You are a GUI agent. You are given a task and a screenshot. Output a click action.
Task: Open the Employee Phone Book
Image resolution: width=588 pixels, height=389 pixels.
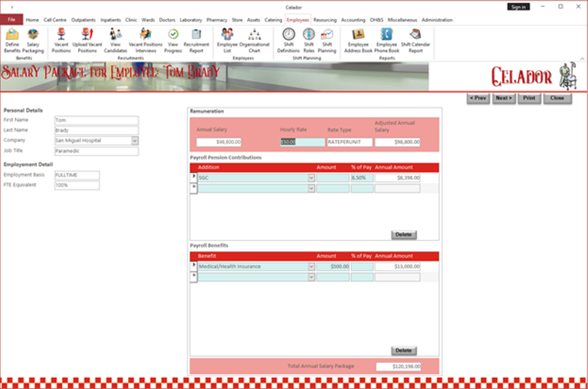(387, 40)
